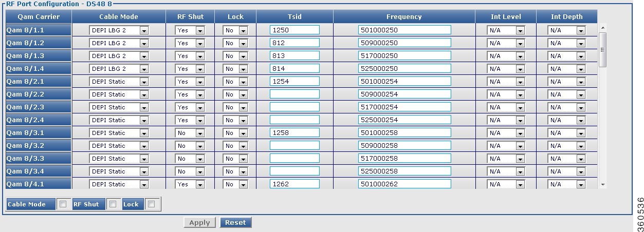This screenshot has height=232, width=644.
Task: Click Frequency field containing 517000254
Action: pos(404,107)
